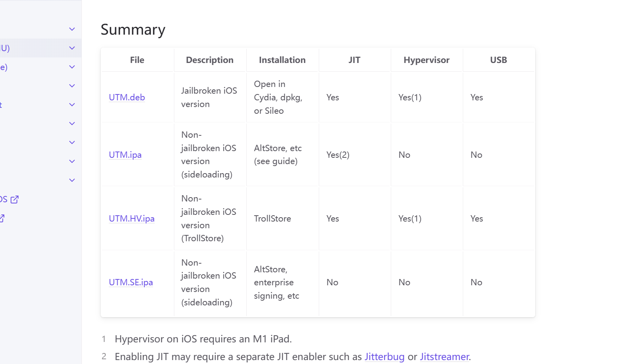Click the "Summary" heading
The width and height of the screenshot is (634, 364).
(133, 30)
